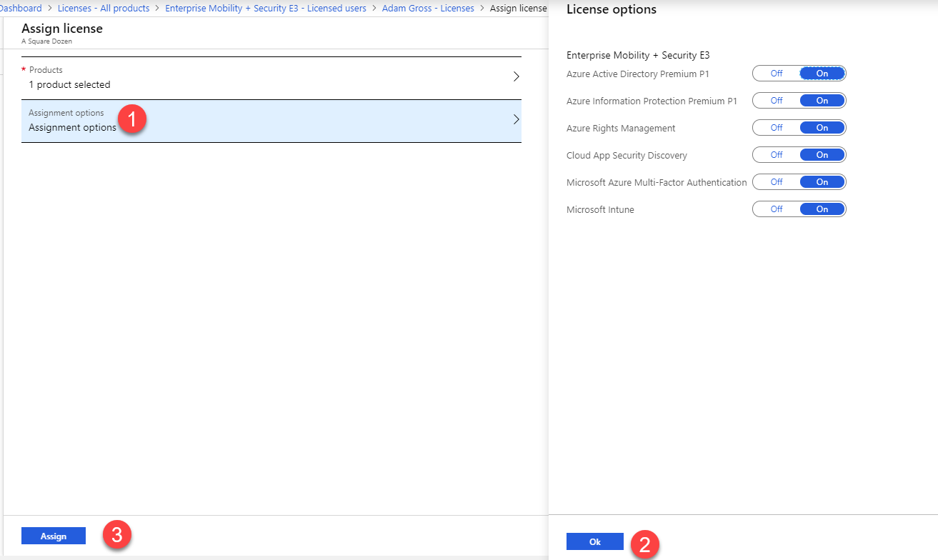Turn off Azure Rights Management
Image resolution: width=938 pixels, height=560 pixels.
tap(776, 128)
